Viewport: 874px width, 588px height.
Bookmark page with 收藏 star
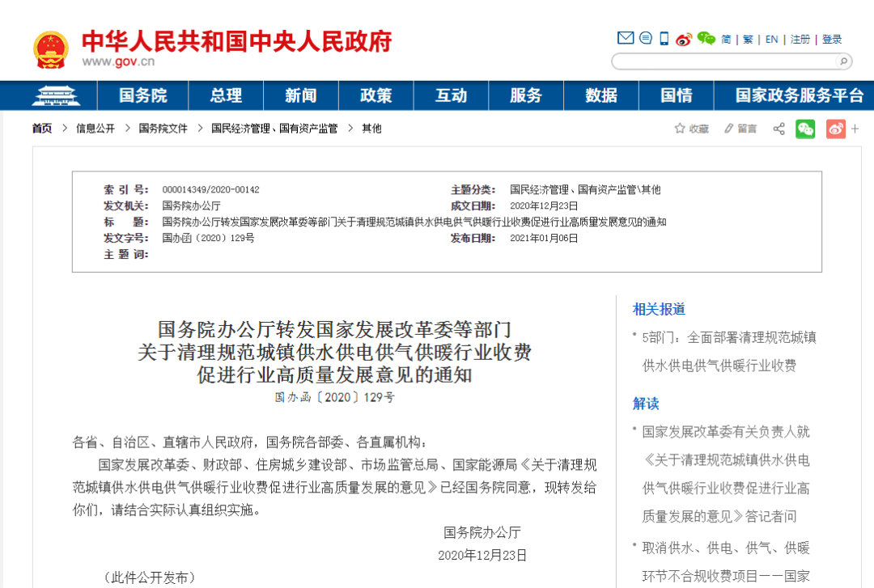(692, 129)
